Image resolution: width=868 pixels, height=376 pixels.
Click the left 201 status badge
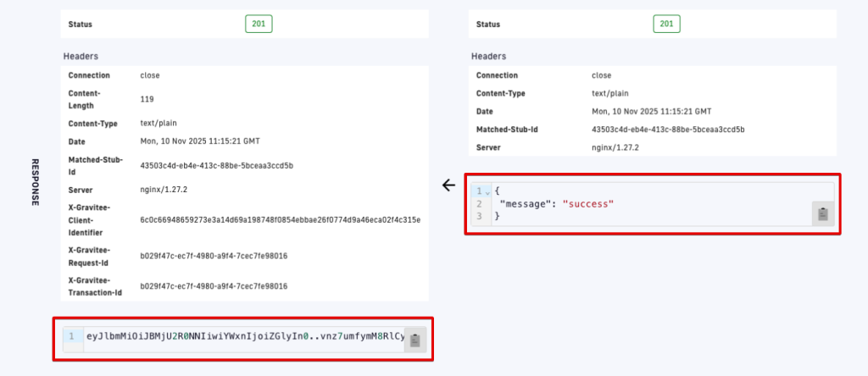(x=259, y=24)
